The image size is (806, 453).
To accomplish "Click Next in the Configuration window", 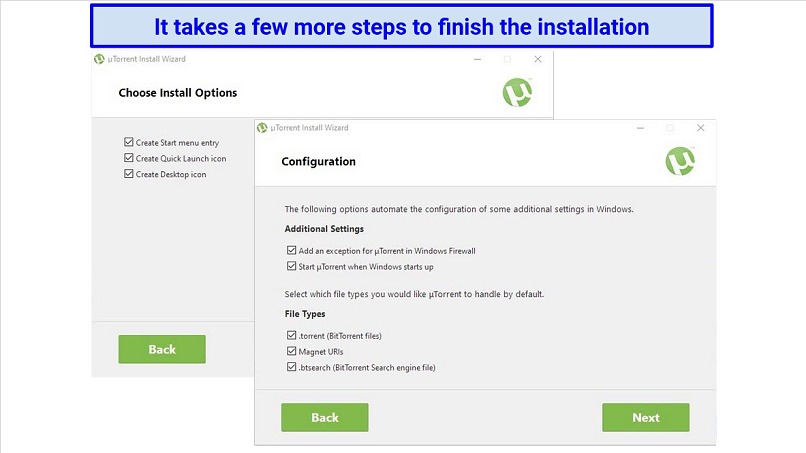I will (x=646, y=418).
